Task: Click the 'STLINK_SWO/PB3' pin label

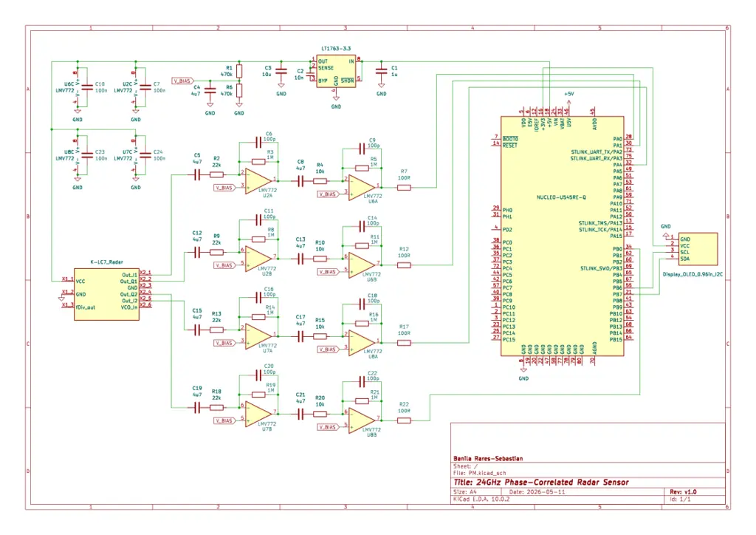Action: pos(601,268)
